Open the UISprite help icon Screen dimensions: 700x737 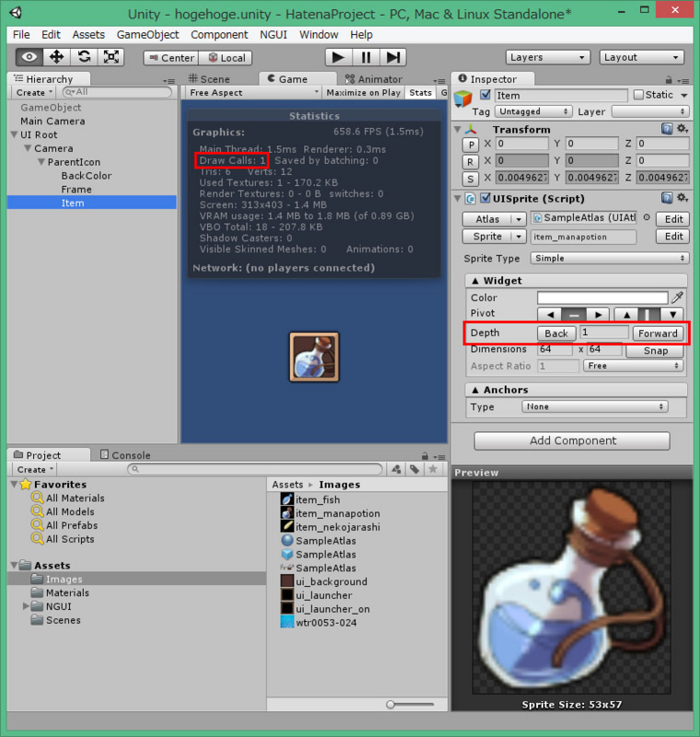click(667, 198)
